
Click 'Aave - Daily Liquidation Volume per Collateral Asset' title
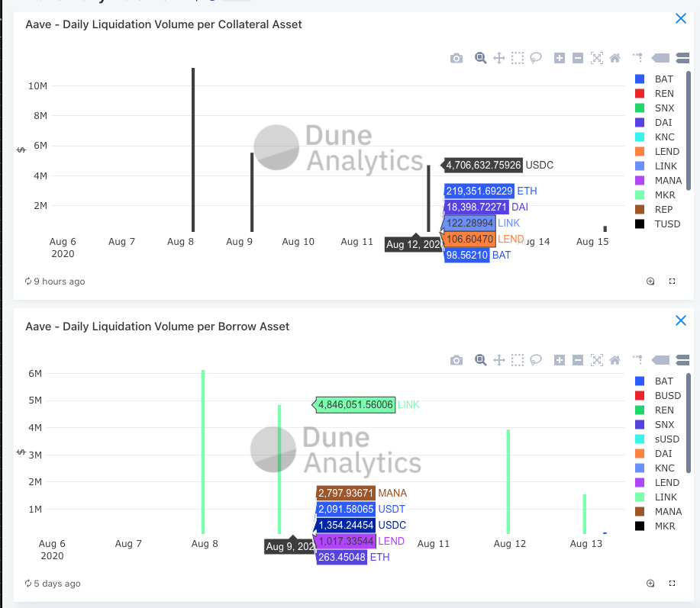click(163, 24)
